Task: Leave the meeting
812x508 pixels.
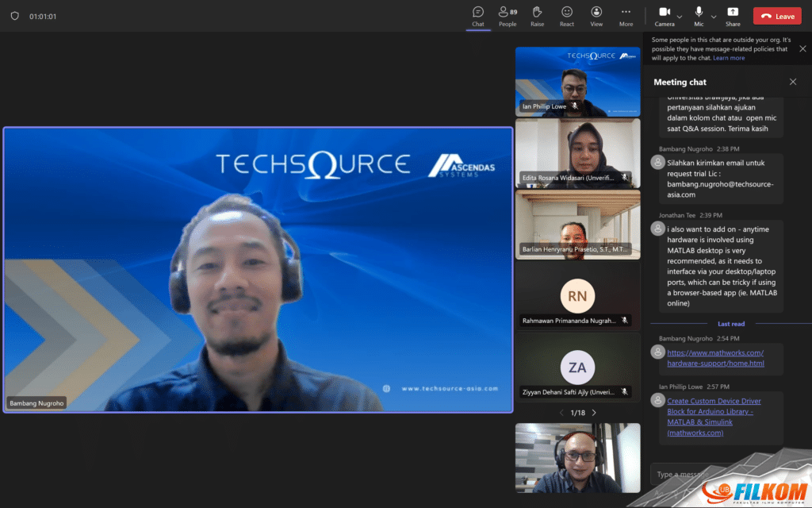Action: click(777, 16)
